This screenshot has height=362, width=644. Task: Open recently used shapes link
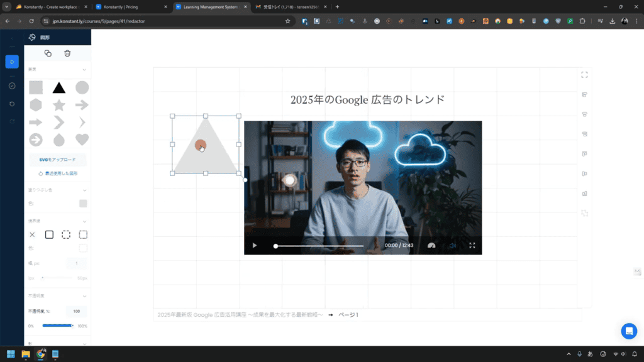click(x=58, y=173)
